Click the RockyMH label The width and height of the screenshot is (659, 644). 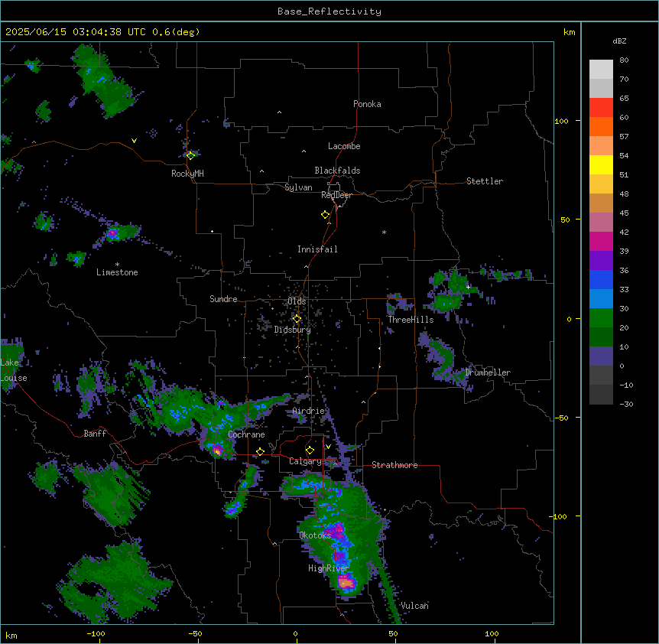point(187,174)
